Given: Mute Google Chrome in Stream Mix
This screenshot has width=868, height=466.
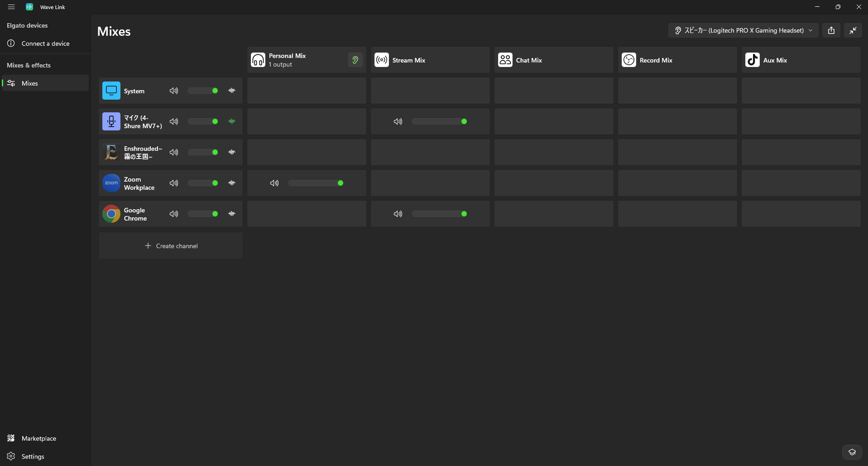Looking at the screenshot, I should (398, 214).
